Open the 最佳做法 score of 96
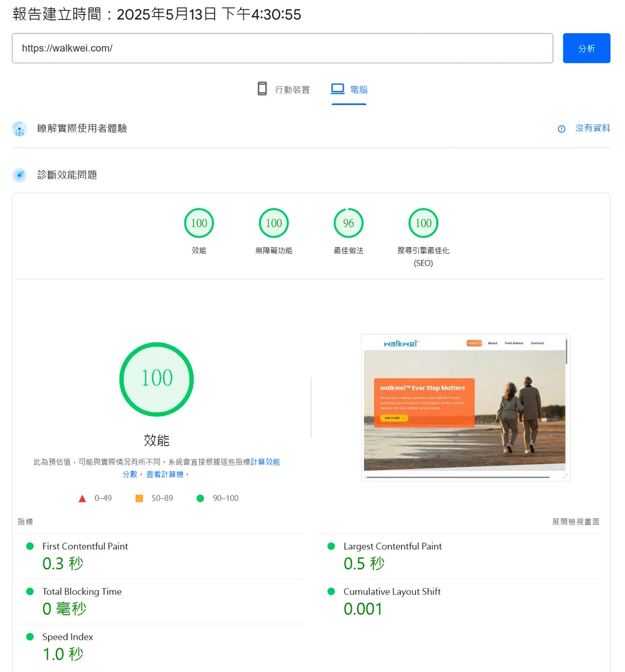The height and width of the screenshot is (672, 625). 348,223
